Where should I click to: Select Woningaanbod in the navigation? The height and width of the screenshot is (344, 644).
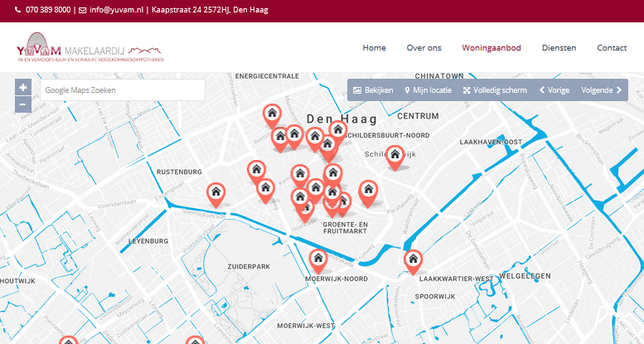(491, 48)
